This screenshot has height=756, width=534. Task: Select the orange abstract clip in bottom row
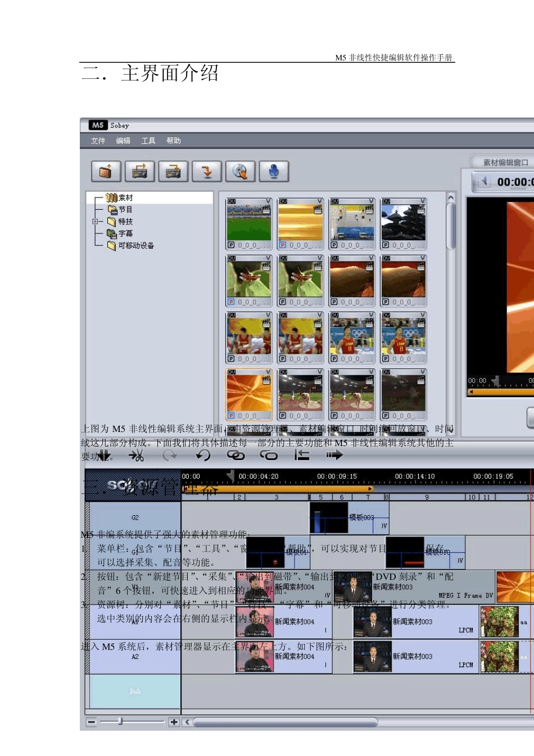(249, 394)
